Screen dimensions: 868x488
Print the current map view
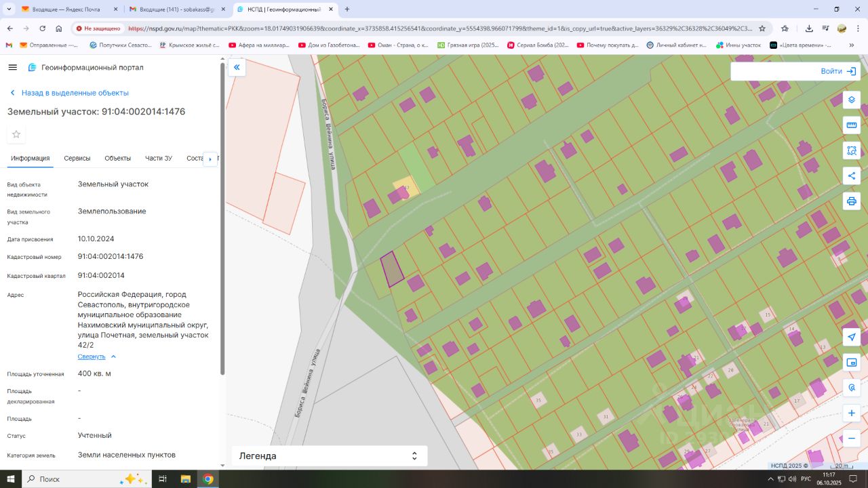pyautogui.click(x=852, y=201)
